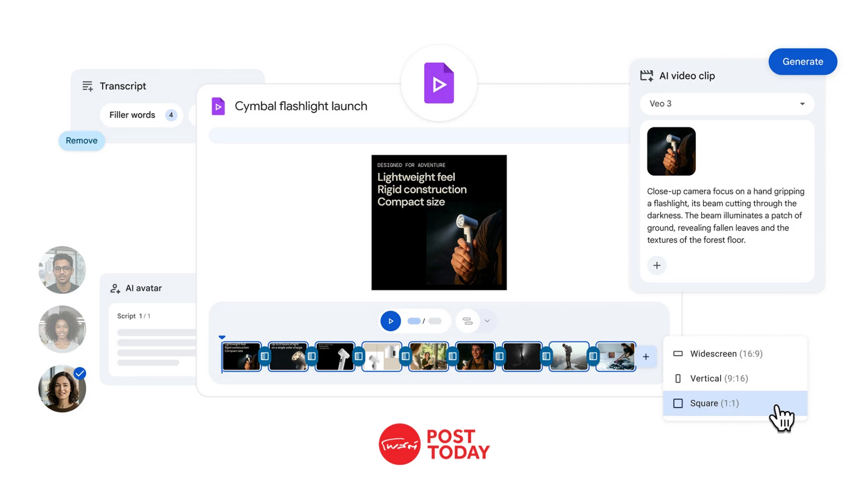Add a new scene with timeline plus button
The height and width of the screenshot is (488, 868).
tap(646, 356)
